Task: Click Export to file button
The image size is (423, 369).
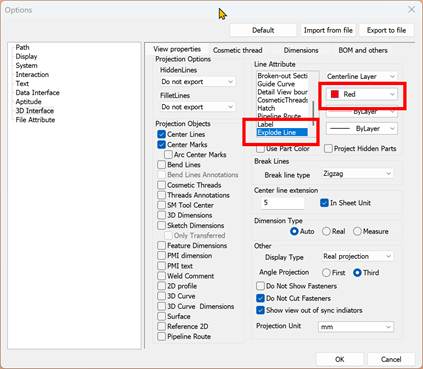Action: [x=386, y=30]
